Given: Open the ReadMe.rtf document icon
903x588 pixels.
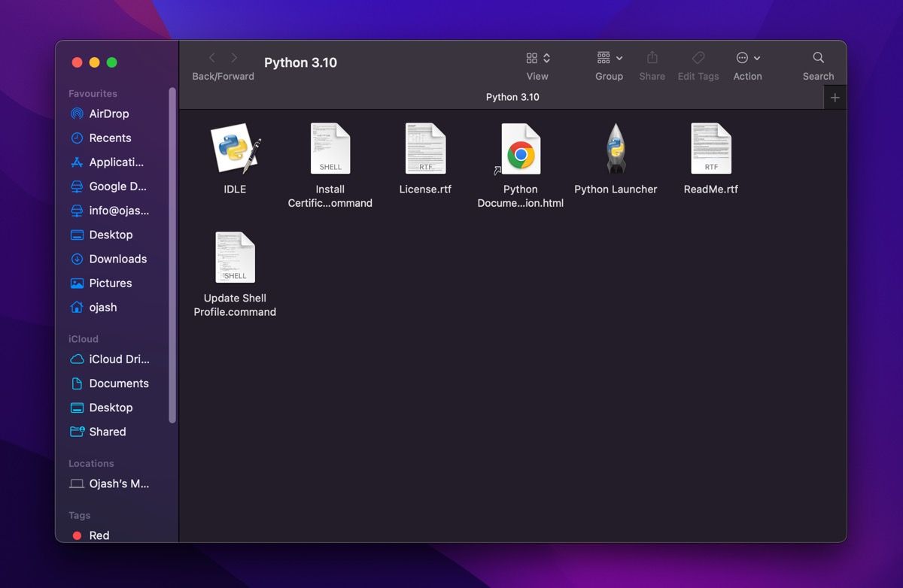Looking at the screenshot, I should tap(710, 147).
